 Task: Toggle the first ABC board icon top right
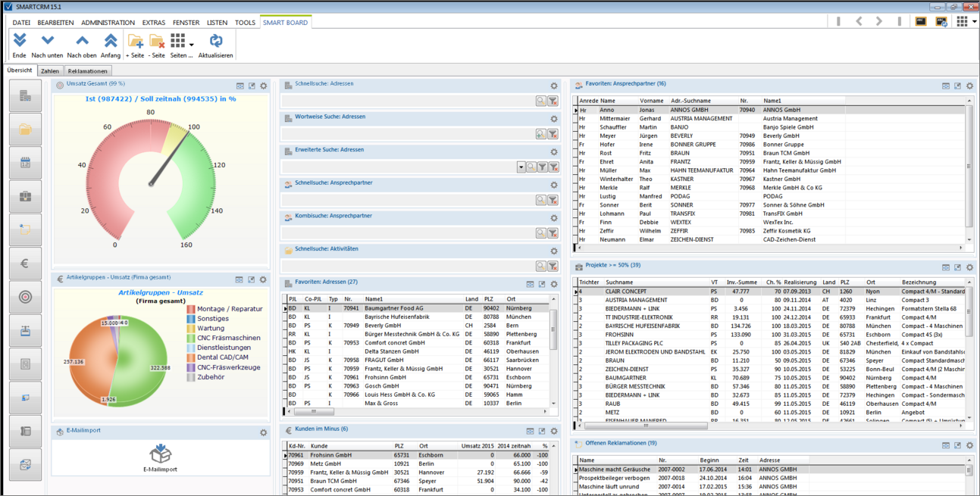point(921,22)
